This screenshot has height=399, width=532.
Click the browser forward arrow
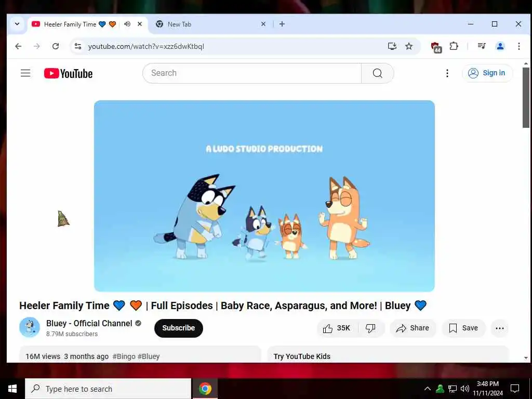[37, 46]
